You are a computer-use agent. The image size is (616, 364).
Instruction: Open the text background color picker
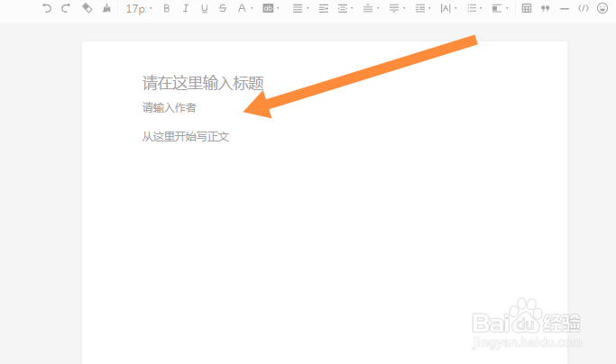click(271, 8)
